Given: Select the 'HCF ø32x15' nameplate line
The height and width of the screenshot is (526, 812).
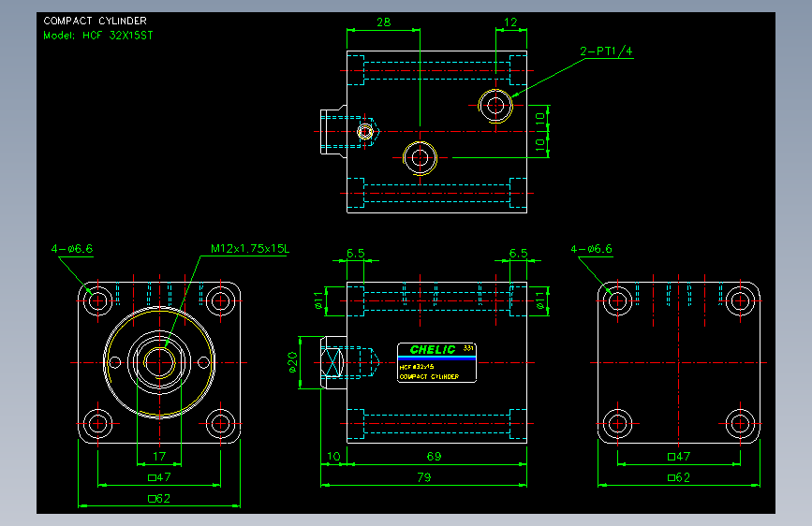Looking at the screenshot, I should pyautogui.click(x=417, y=367).
